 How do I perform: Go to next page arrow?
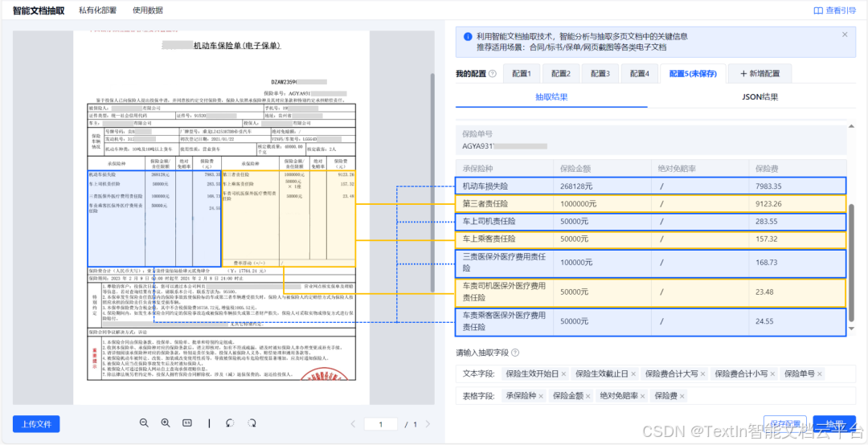pyautogui.click(x=427, y=425)
